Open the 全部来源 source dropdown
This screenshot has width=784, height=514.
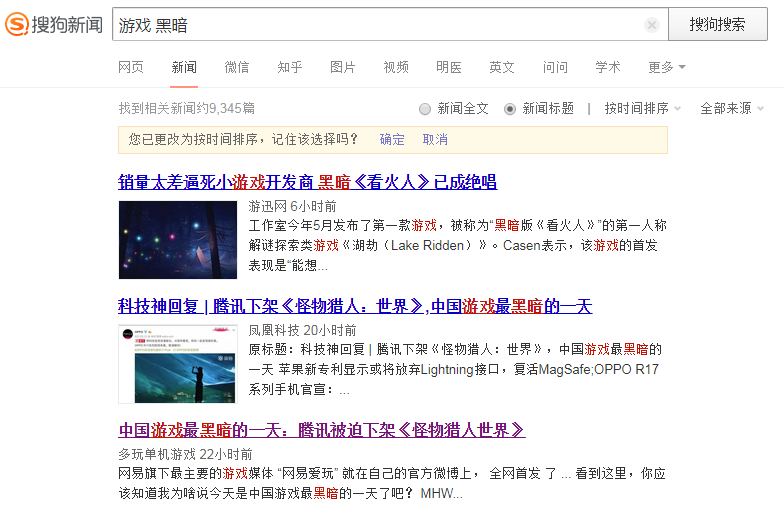[732, 108]
